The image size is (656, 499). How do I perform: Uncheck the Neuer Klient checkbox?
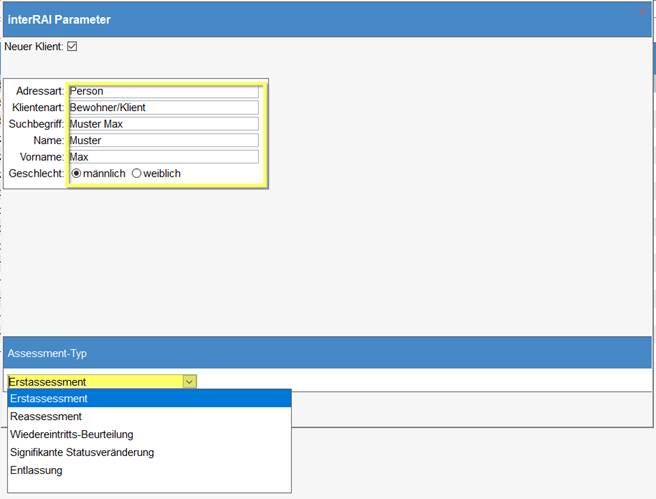[72, 46]
